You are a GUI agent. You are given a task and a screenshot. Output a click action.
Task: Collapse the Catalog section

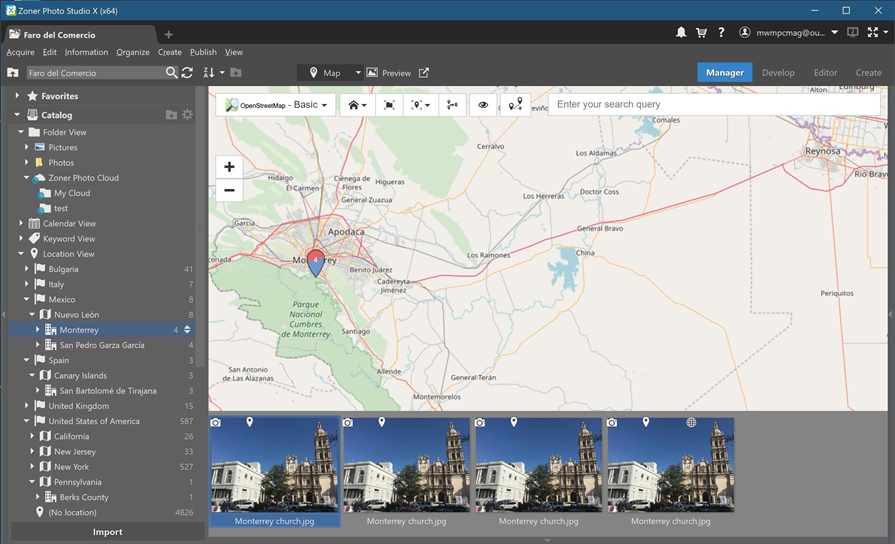click(x=17, y=115)
